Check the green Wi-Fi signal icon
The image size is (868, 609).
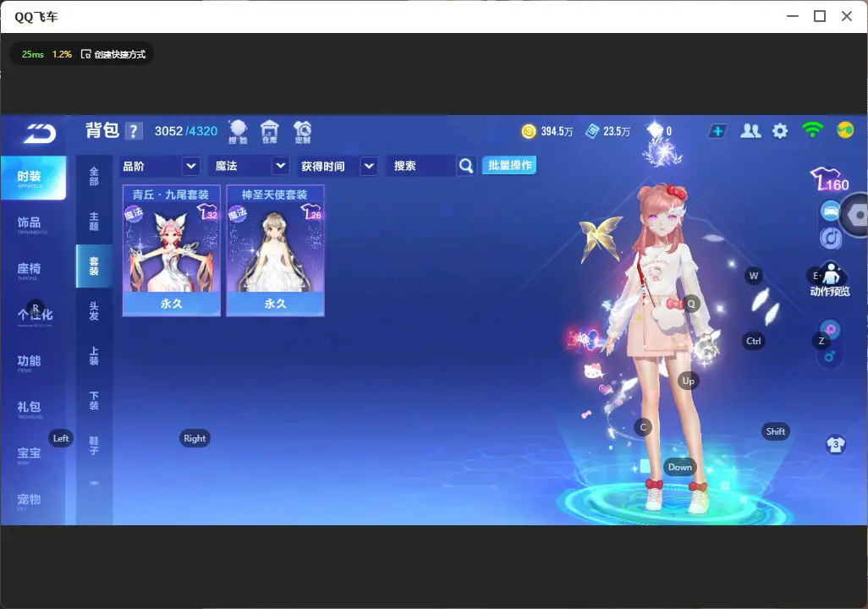pyautogui.click(x=812, y=130)
